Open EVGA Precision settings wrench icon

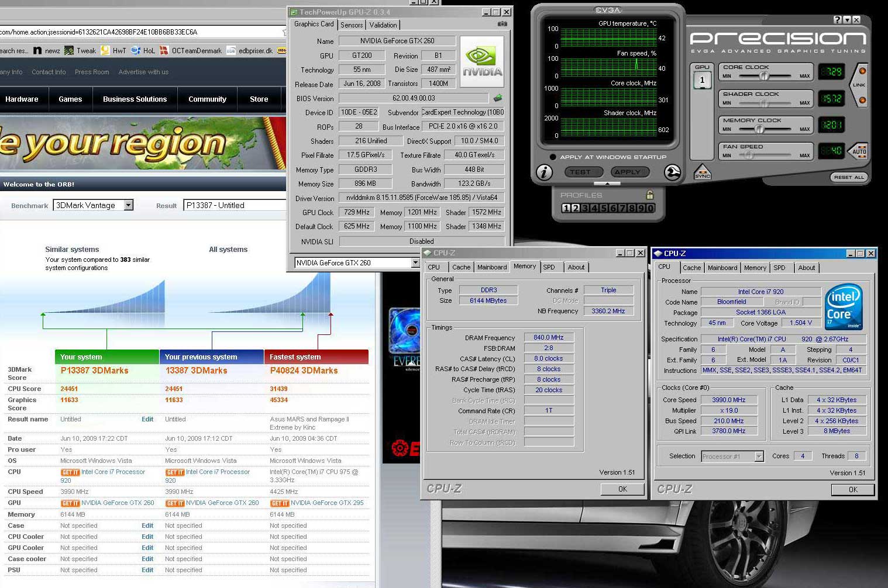click(x=673, y=172)
